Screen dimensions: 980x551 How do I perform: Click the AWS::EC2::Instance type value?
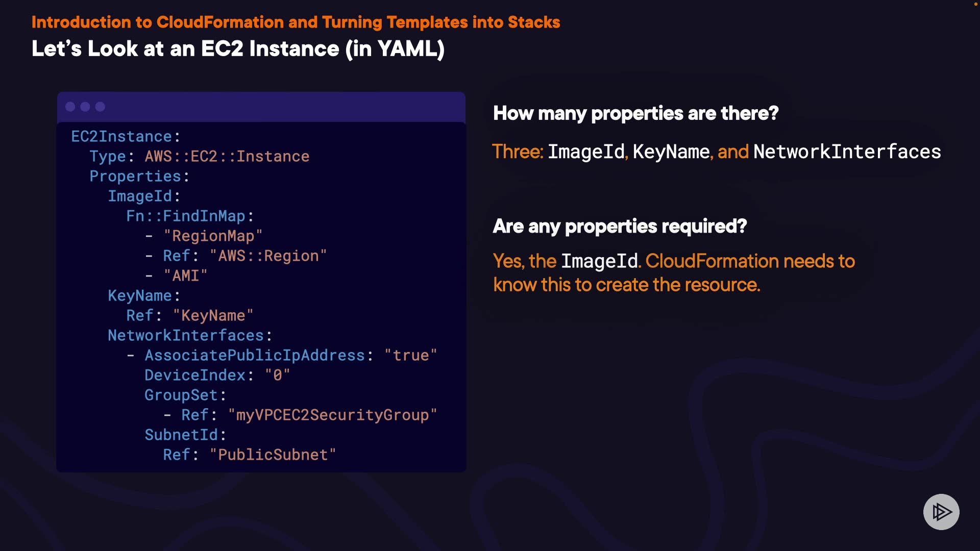(x=227, y=157)
